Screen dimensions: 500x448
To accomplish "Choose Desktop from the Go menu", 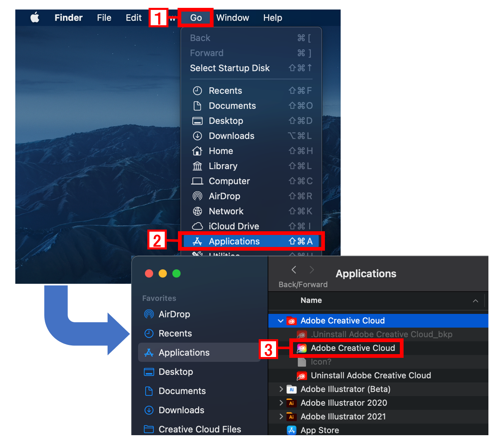I will coord(251,121).
